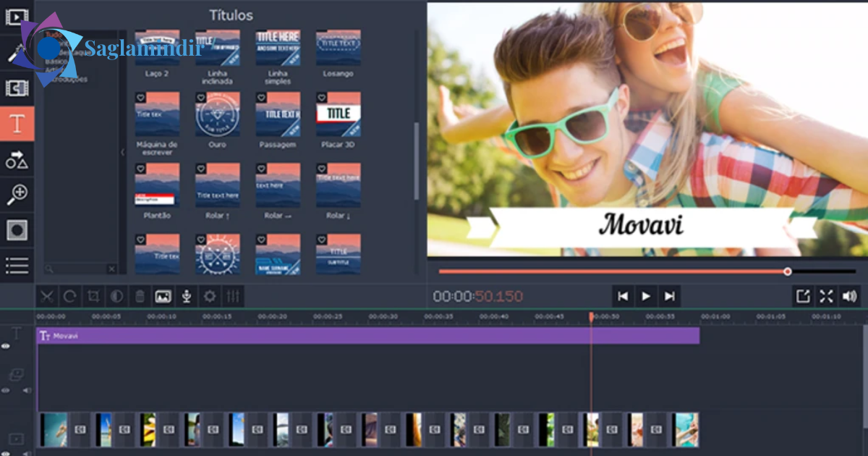Viewport: 868px width, 456px height.
Task: Select the Titles T tab in sidebar
Action: [x=17, y=124]
